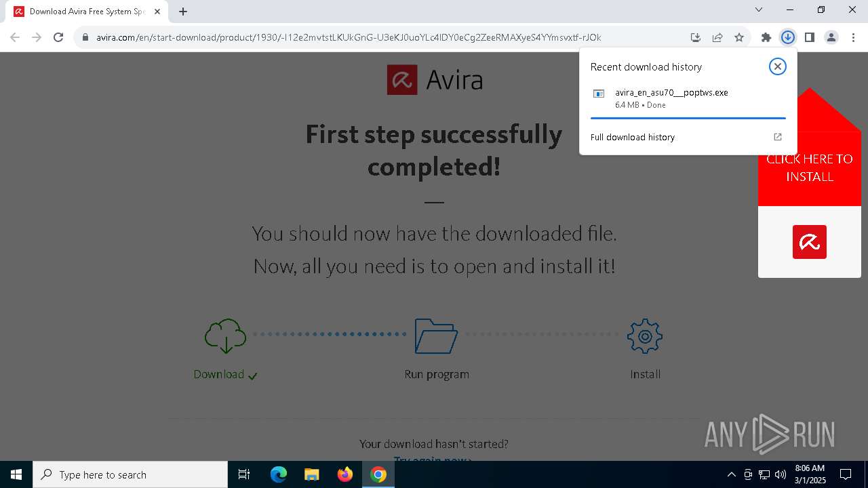
Task: Click the share page icon
Action: (717, 37)
